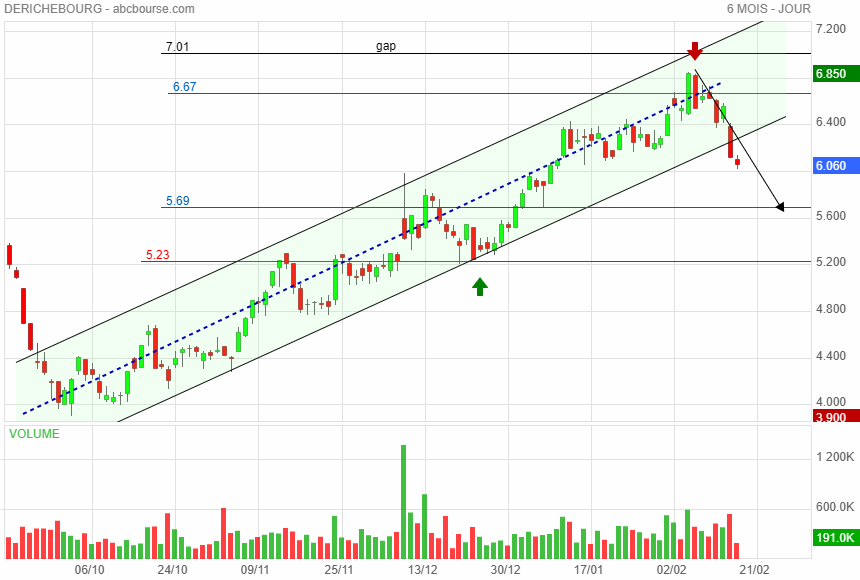Click the 7.01 gap level label
This screenshot has height=580, width=860.
tap(177, 47)
